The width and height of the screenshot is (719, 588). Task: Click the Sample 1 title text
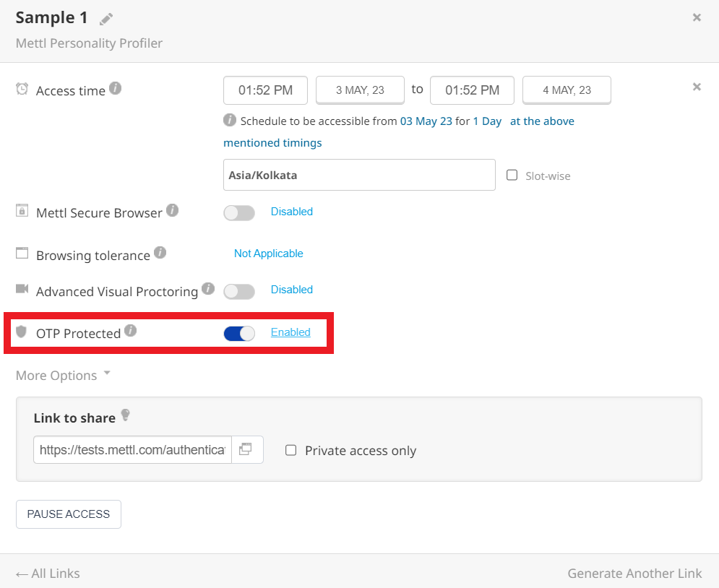pos(51,18)
